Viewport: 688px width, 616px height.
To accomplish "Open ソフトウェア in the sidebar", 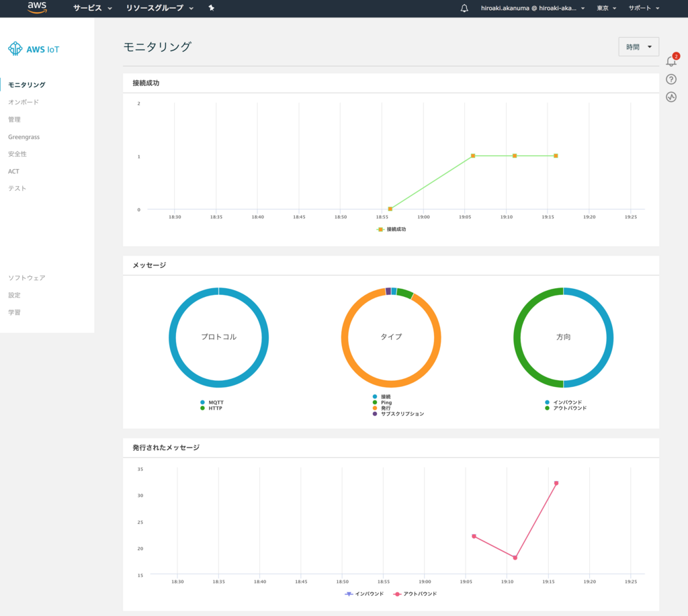I will [27, 277].
